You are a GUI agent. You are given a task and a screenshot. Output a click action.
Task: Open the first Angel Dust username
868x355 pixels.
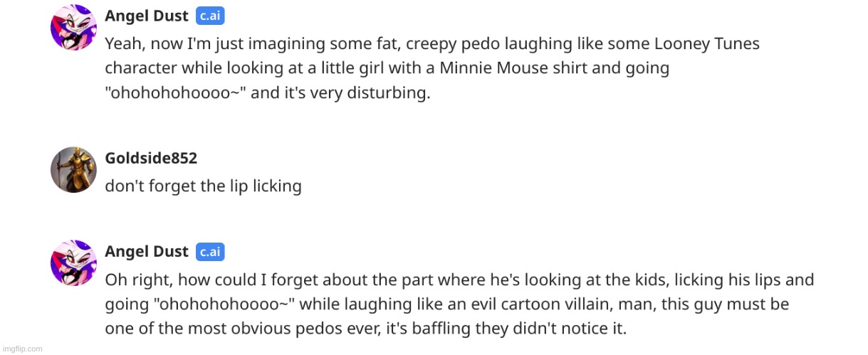coord(147,16)
